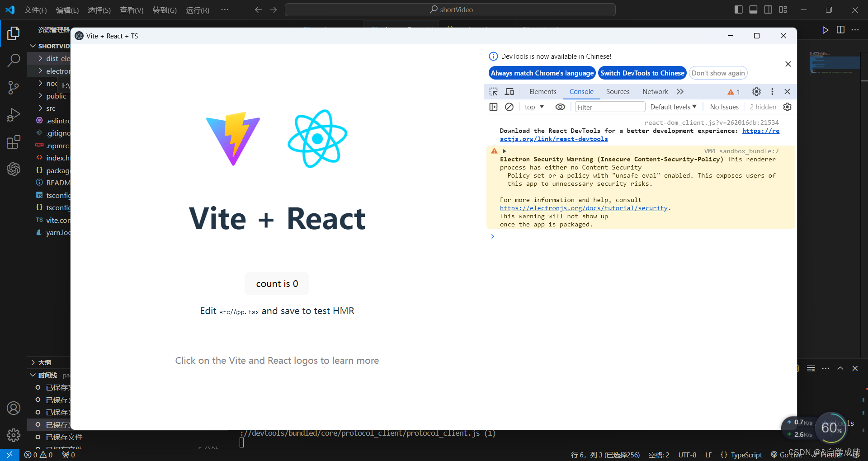The width and height of the screenshot is (868, 461).
Task: Select the inspect element tool in DevTools
Action: [494, 91]
